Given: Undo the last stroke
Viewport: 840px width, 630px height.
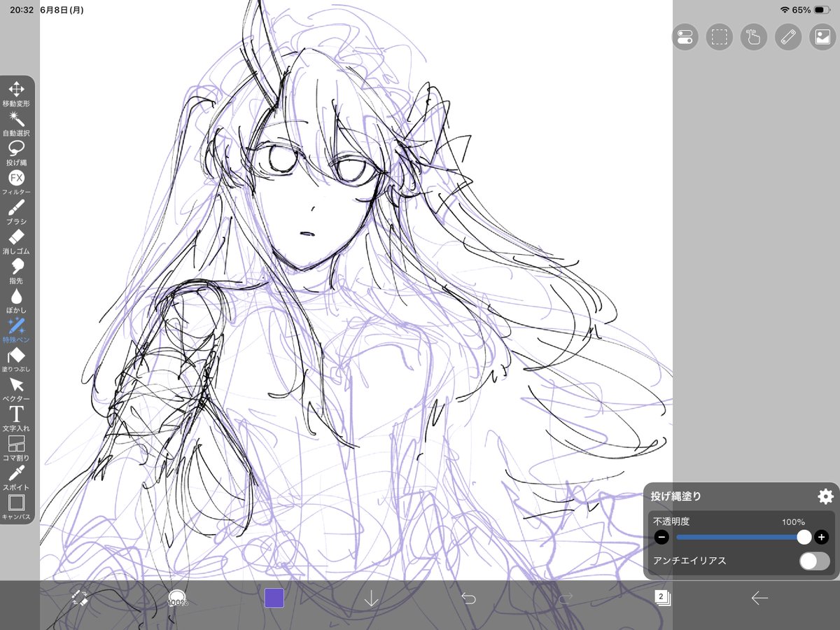Looking at the screenshot, I should 468,598.
